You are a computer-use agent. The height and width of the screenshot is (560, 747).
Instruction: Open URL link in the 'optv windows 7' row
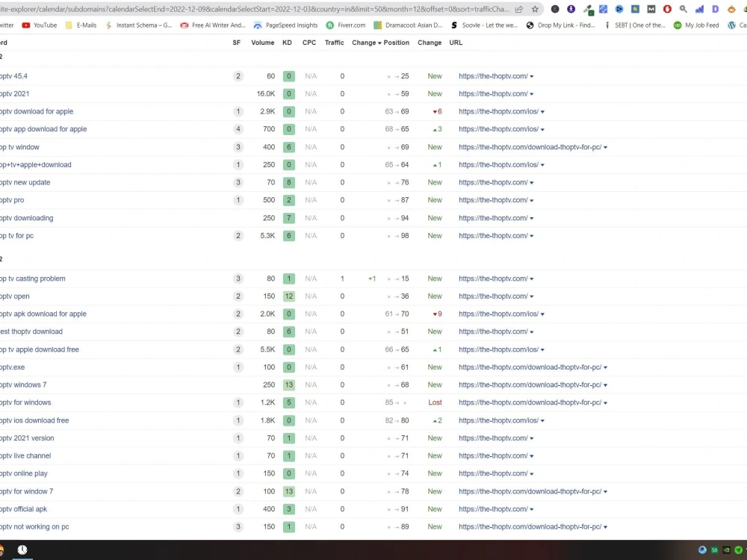click(x=530, y=385)
